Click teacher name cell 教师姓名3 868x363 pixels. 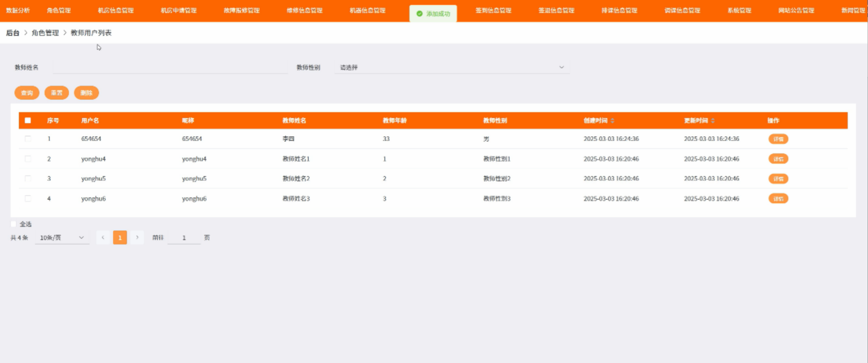pyautogui.click(x=296, y=198)
